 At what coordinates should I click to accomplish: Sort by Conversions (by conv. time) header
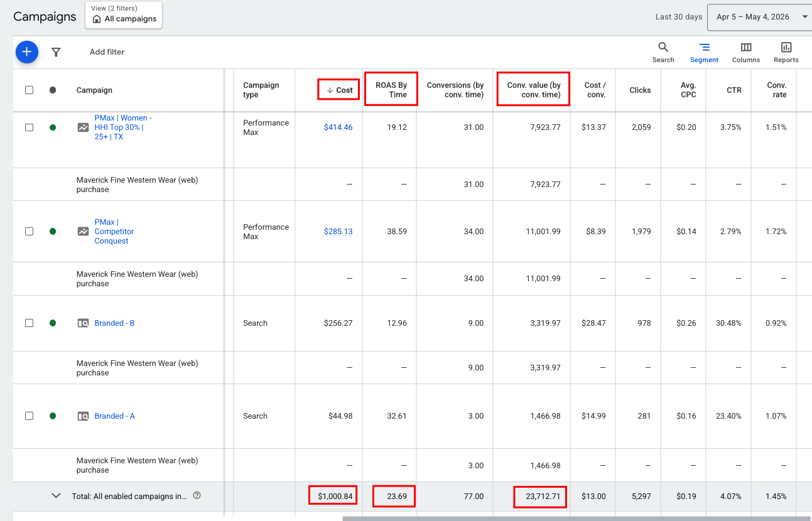(455, 90)
